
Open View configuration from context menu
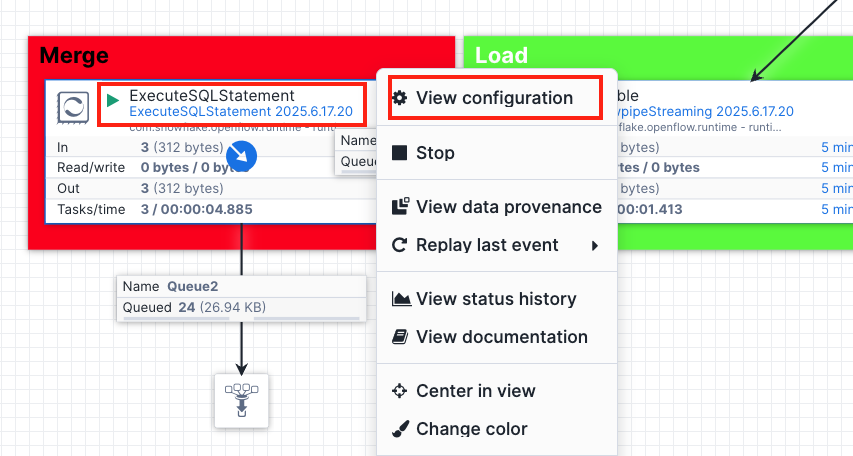pyautogui.click(x=494, y=98)
